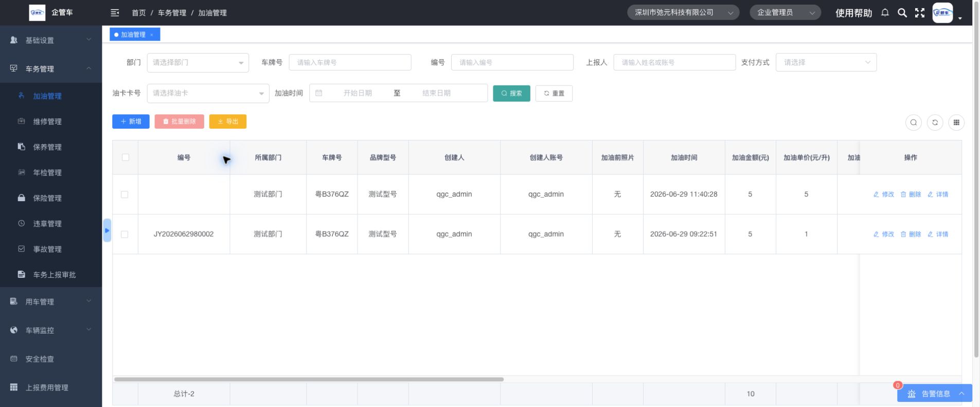
Task: Click the 导出 button
Action: click(x=228, y=121)
